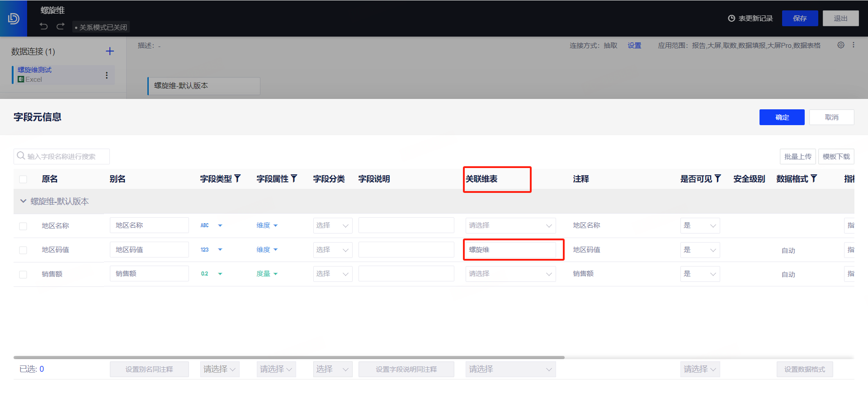Check the 销售额 row checkbox
This screenshot has width=868, height=393.
coord(23,274)
